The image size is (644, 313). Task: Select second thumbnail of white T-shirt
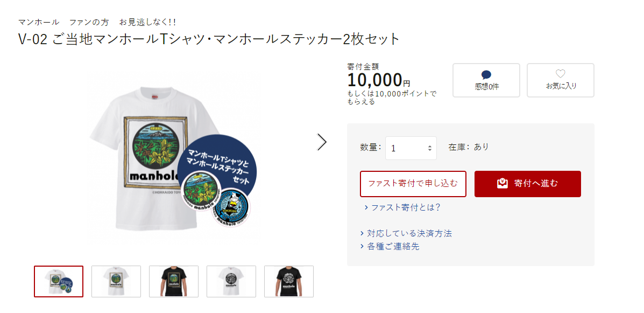[116, 281]
